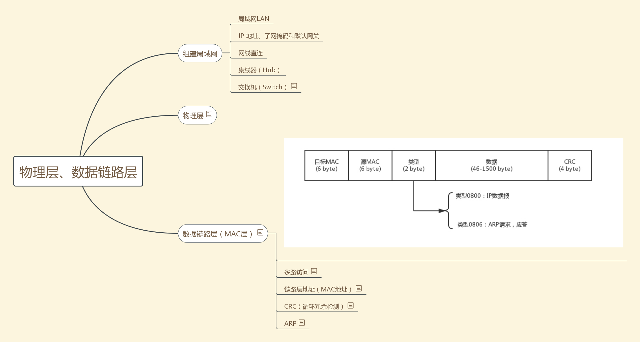Screen dimensions: 644x344
Task: Select the ARP subtopic
Action: point(290,324)
